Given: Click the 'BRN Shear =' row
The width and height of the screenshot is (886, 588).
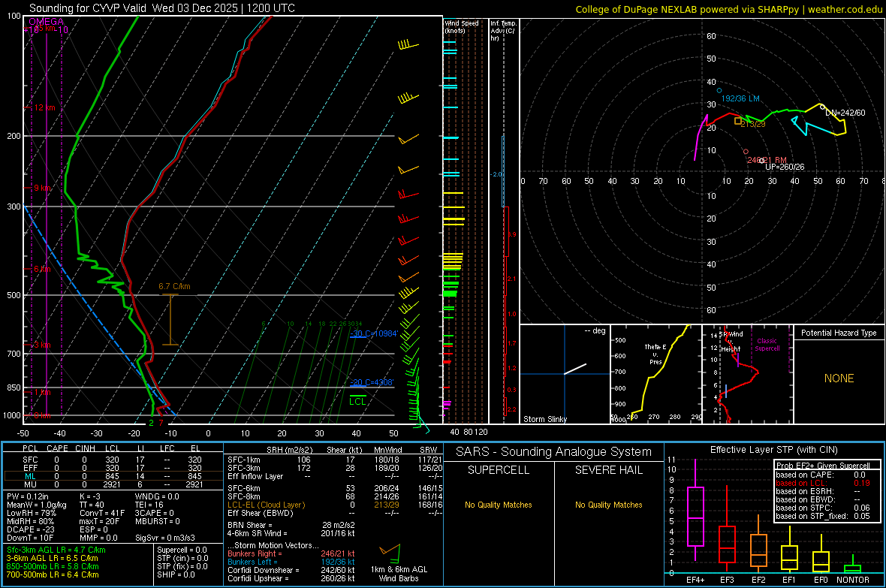Looking at the screenshot, I should tap(291, 525).
